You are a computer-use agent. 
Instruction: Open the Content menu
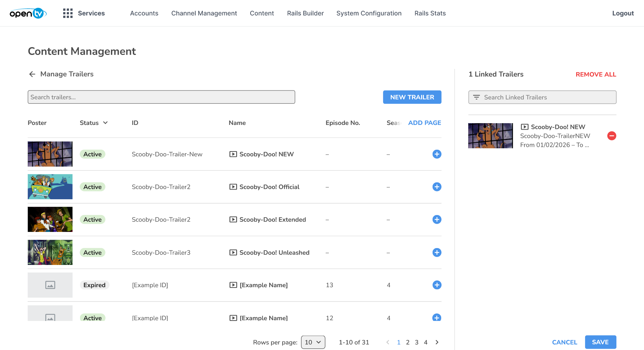[x=262, y=13]
